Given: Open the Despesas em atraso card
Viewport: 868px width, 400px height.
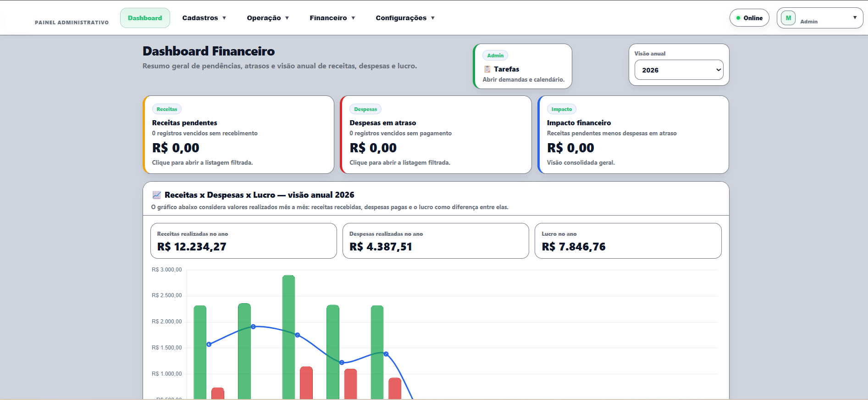Looking at the screenshot, I should [436, 134].
